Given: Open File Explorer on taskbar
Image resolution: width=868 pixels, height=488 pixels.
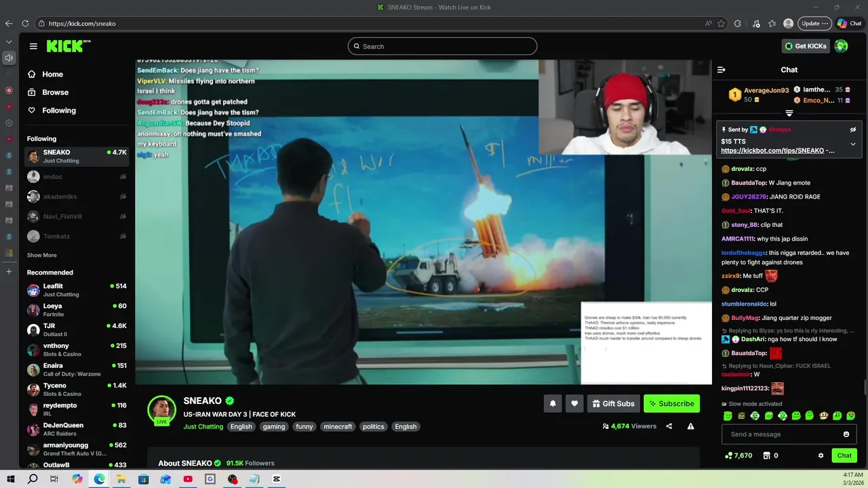Looking at the screenshot, I should coord(121,479).
